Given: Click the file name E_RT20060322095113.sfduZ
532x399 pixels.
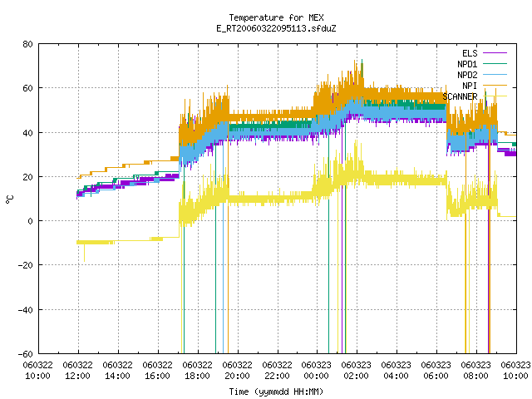Looking at the screenshot, I should 276,28.
